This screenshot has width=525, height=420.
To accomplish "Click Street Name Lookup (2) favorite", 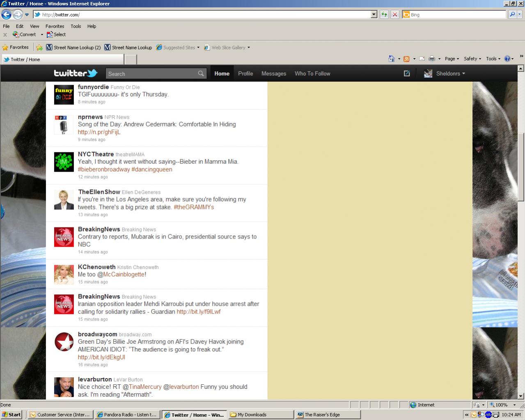I will [73, 47].
